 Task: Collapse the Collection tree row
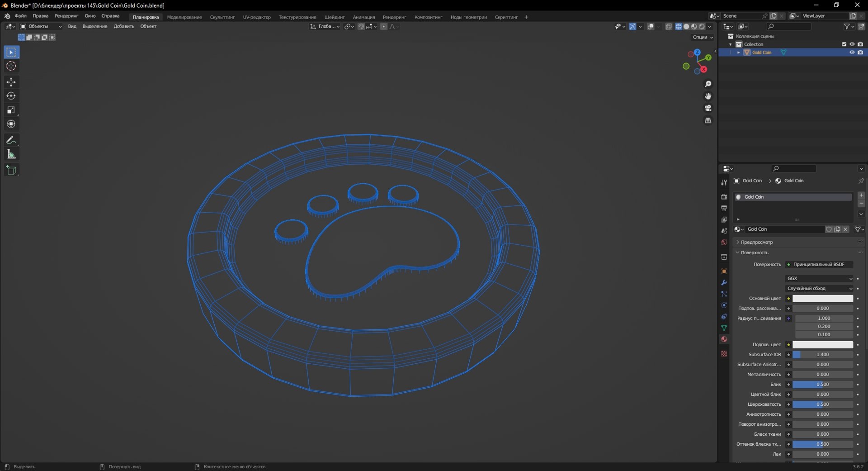tap(731, 44)
